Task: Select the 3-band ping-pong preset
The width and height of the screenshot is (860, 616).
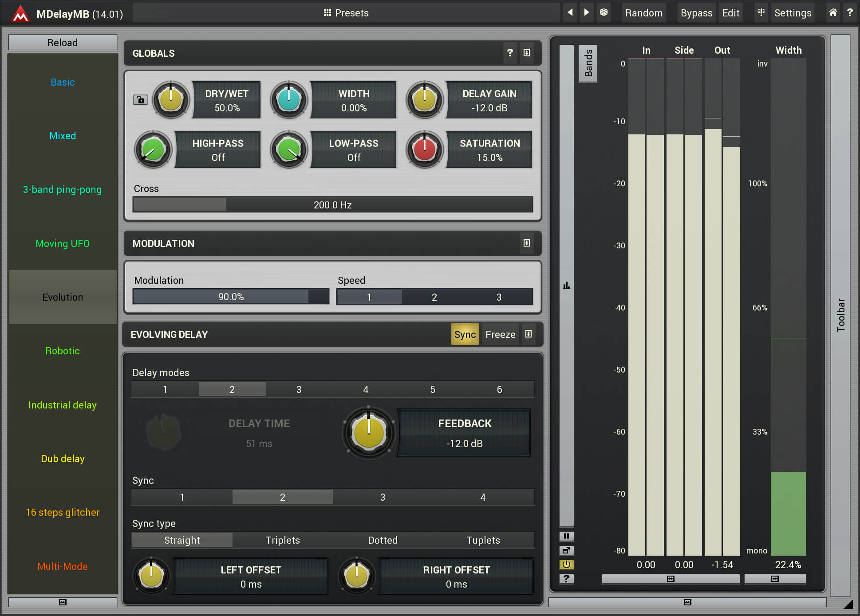Action: 63,189
